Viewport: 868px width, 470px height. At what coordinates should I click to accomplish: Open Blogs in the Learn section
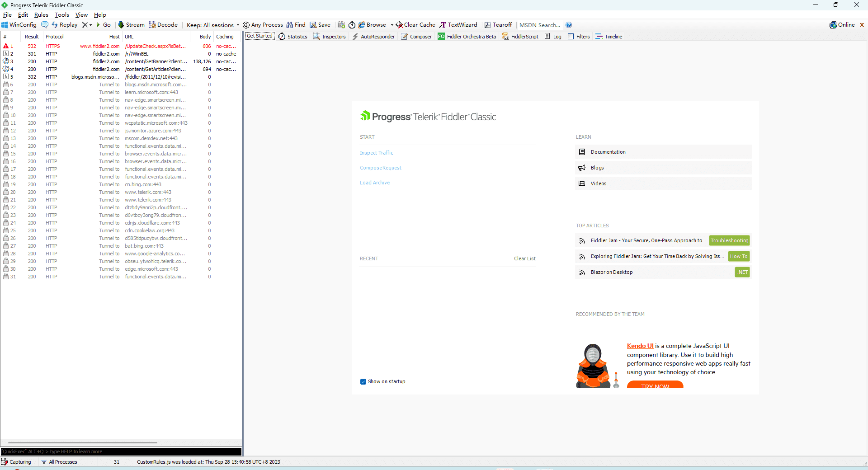tap(663, 168)
